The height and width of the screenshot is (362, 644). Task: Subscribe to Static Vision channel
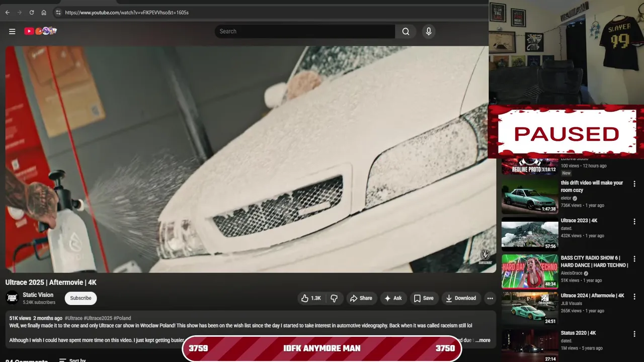pyautogui.click(x=80, y=298)
